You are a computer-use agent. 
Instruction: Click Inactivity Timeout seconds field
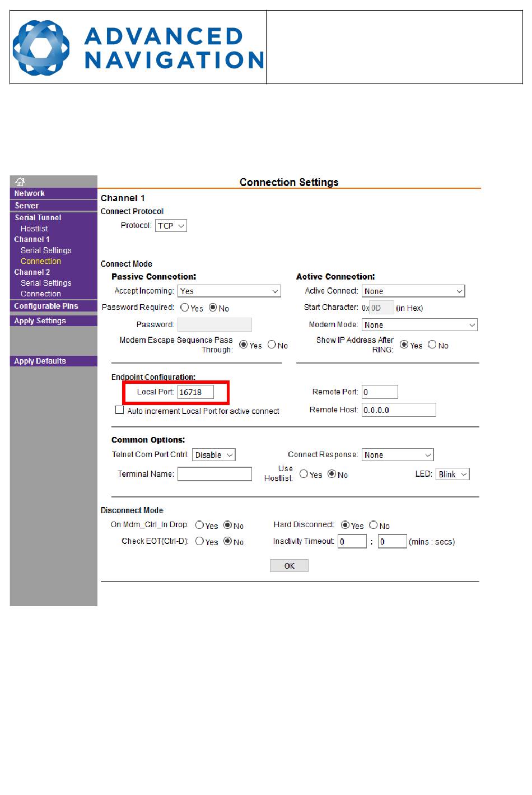[393, 541]
